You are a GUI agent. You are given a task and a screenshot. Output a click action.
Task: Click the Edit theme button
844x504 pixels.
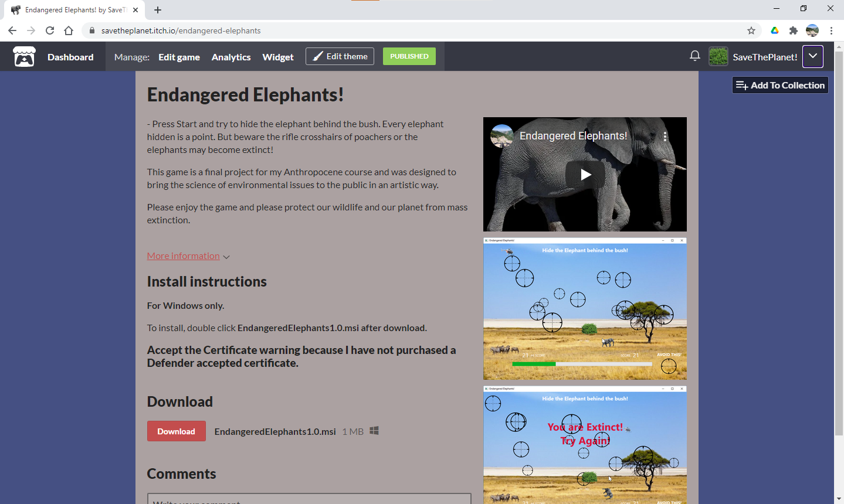tap(340, 56)
